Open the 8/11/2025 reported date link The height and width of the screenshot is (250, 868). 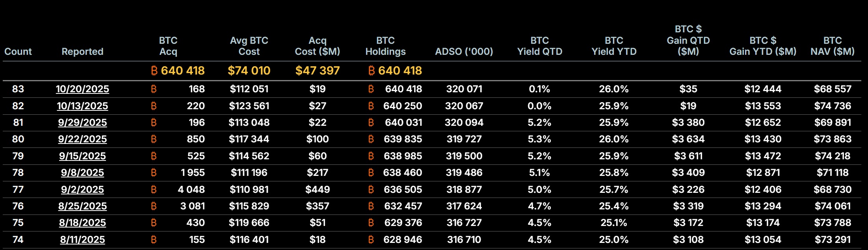tap(82, 240)
